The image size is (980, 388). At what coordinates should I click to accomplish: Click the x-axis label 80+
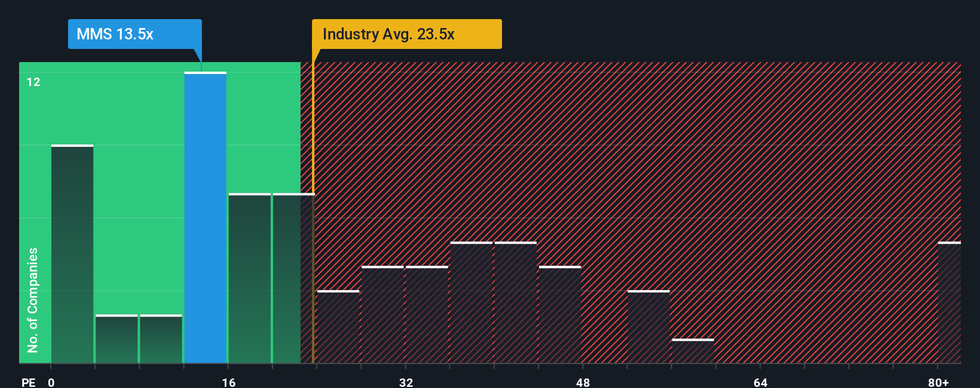(x=938, y=382)
